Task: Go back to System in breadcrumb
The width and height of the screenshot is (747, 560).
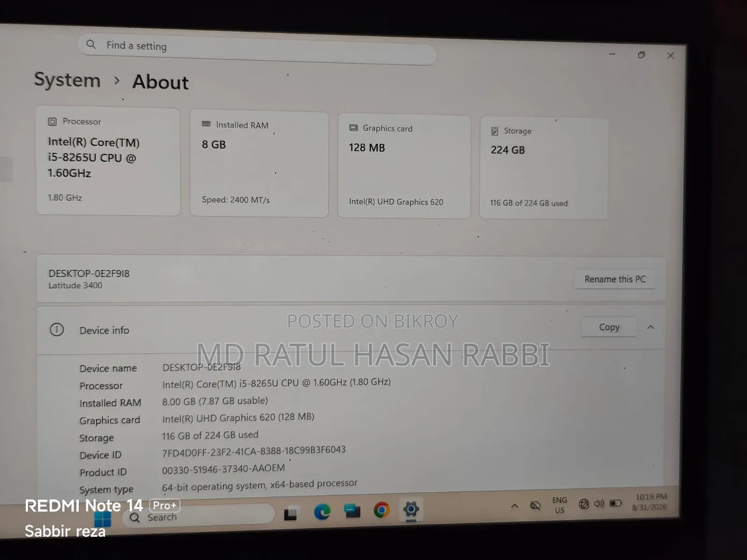Action: (67, 80)
